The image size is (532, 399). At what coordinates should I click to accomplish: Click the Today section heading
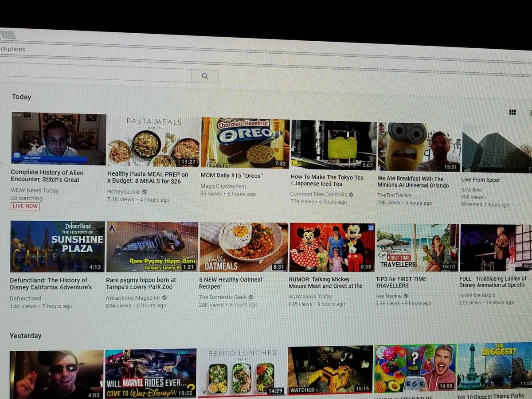point(21,97)
